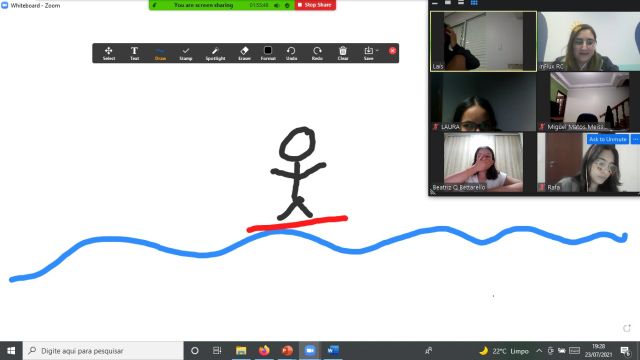The image size is (640, 360).
Task: Enable the Spotlight tool
Action: tap(215, 53)
